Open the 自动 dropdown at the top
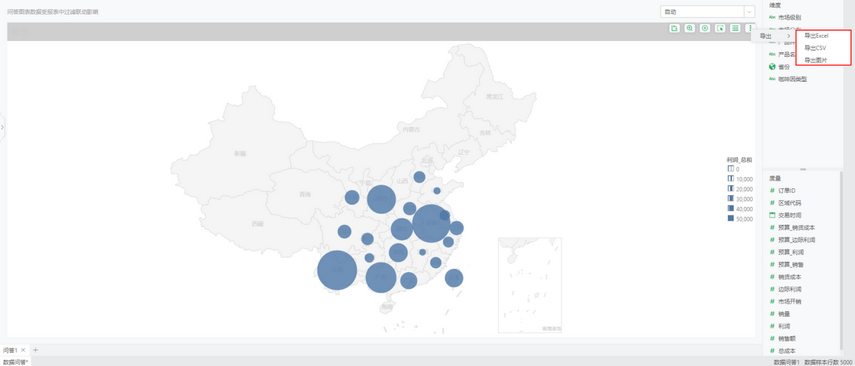855x366 pixels. coord(707,11)
